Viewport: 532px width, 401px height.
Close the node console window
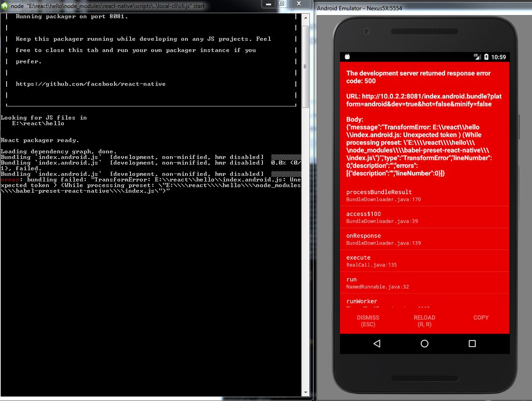pyautogui.click(x=299, y=4)
